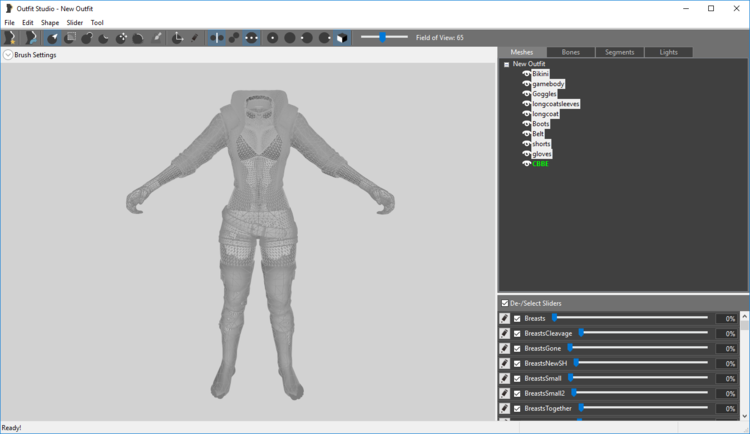Image resolution: width=750 pixels, height=434 pixels.
Task: Click edit pencil for BreastsCleavage slider
Action: click(x=505, y=333)
